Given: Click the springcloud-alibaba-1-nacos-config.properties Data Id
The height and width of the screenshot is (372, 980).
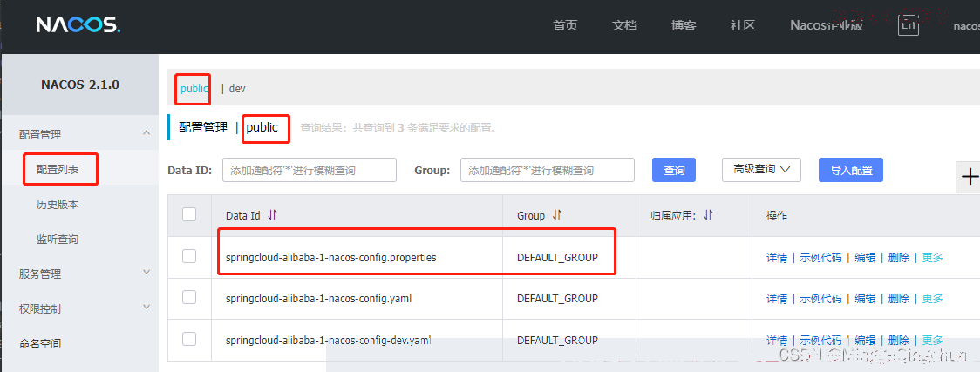Looking at the screenshot, I should (x=330, y=257).
